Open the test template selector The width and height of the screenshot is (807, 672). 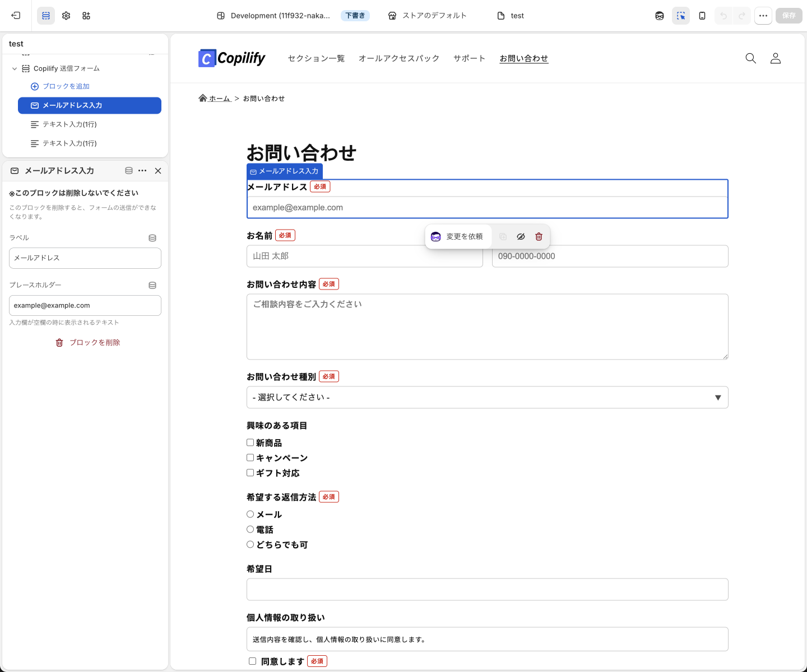511,16
